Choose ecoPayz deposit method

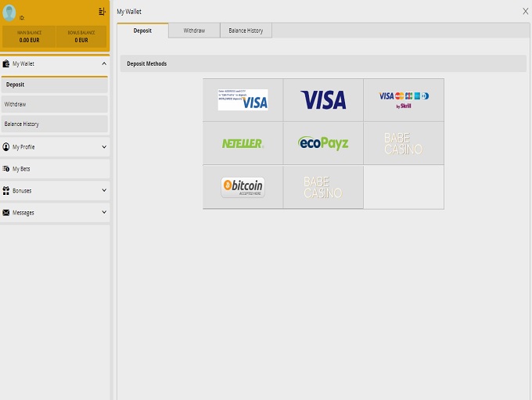click(323, 143)
